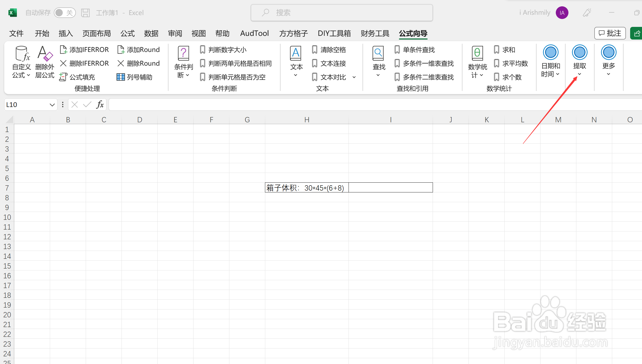
Task: Click 单条件查找 in the ribbon
Action: tap(414, 50)
